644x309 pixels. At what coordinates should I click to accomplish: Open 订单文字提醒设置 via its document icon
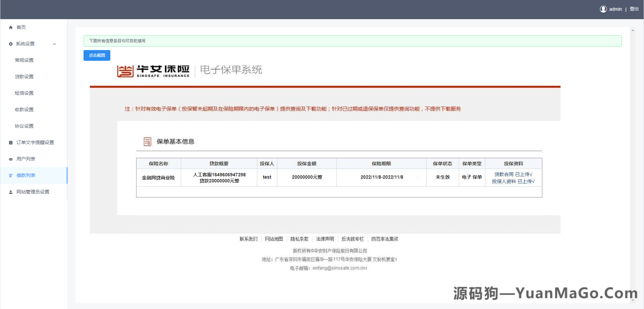[x=10, y=142]
